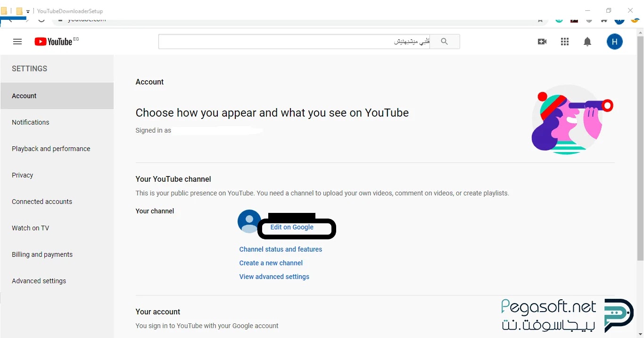Select Watch on TV
644x338 pixels.
(57, 228)
